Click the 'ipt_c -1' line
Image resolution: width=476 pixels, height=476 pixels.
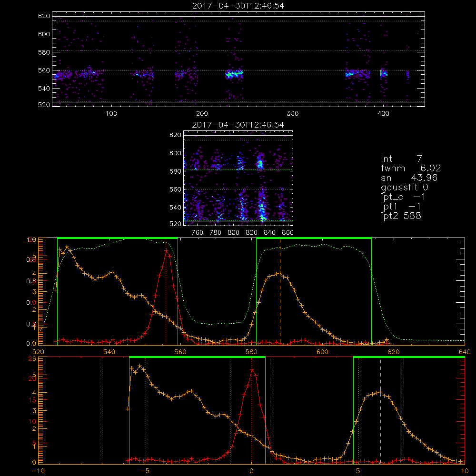[x=403, y=197]
